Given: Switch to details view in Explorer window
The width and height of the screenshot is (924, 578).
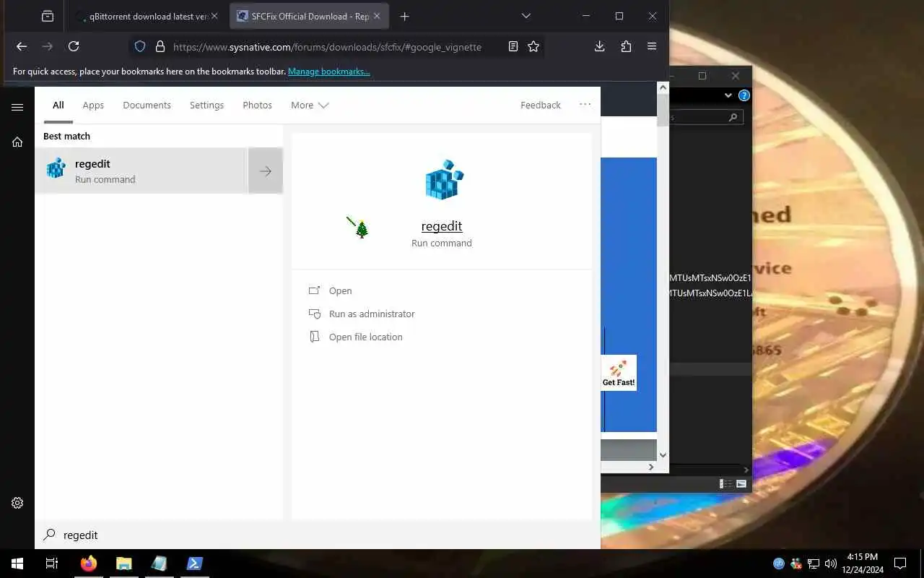Looking at the screenshot, I should click(726, 484).
